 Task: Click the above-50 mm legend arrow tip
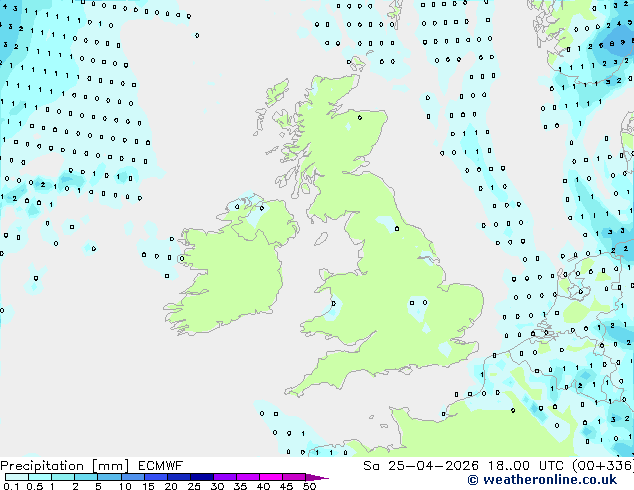317,477
